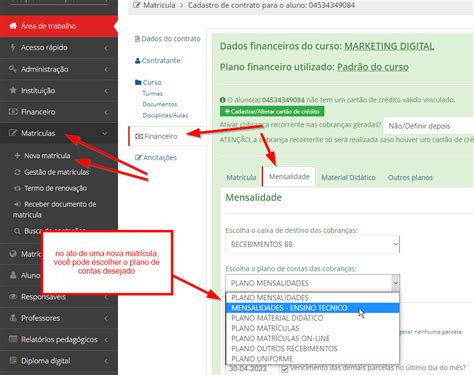Click the folder icon beside Curso
This screenshot has height=375, width=474.
pyautogui.click(x=138, y=82)
